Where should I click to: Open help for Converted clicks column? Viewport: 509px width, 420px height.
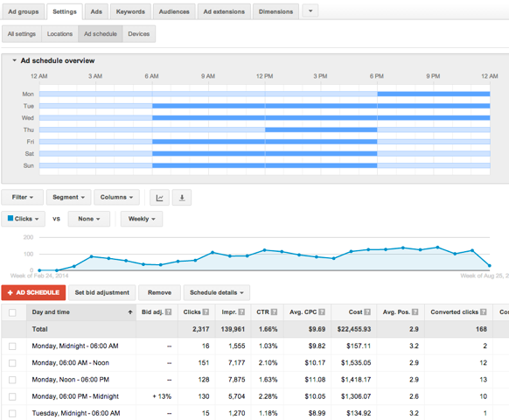(484, 312)
